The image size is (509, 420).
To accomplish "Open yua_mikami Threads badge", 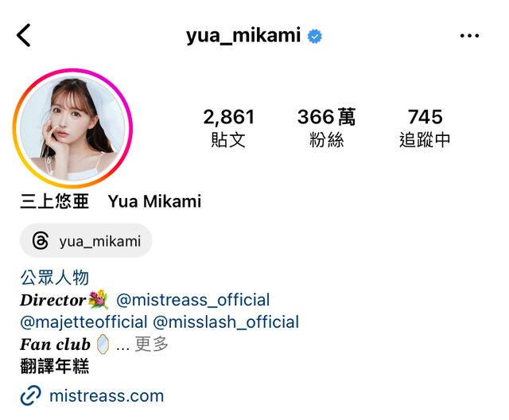I will (86, 241).
